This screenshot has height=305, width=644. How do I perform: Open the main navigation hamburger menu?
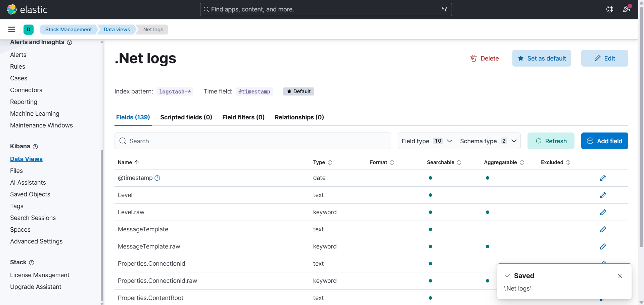click(12, 29)
